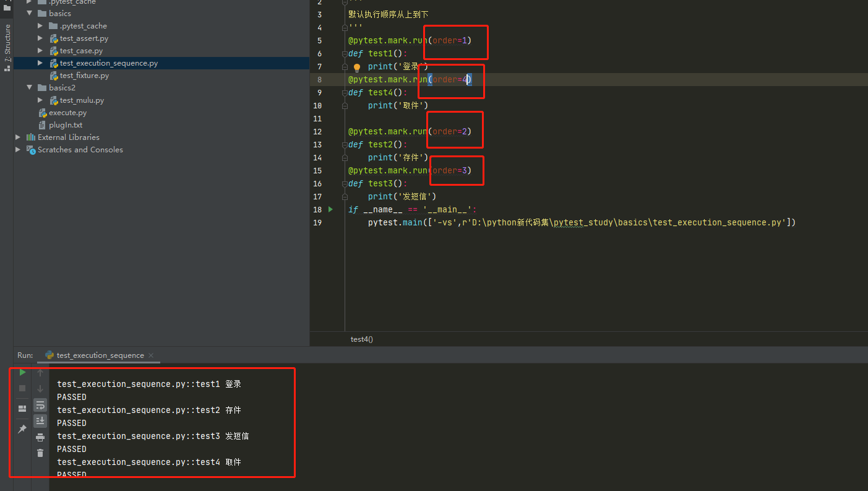Expand test_mulu.py structure arrow
Image resolution: width=868 pixels, height=491 pixels.
click(40, 100)
